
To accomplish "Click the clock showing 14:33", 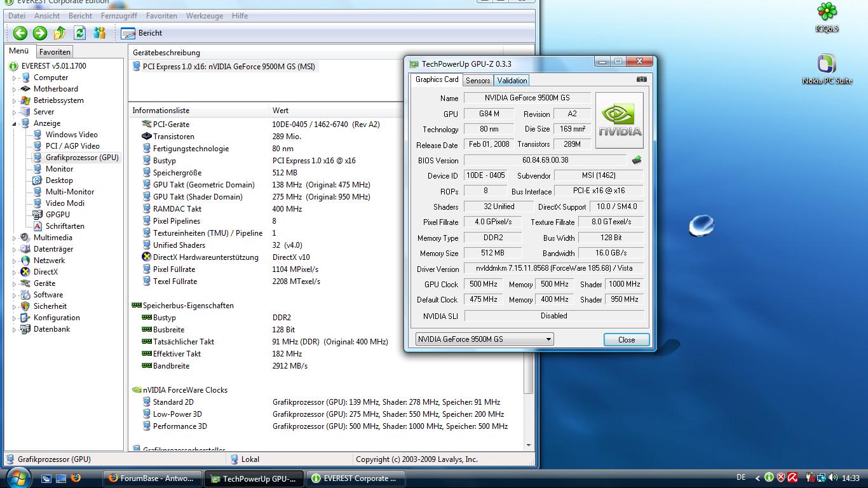I will tap(850, 478).
